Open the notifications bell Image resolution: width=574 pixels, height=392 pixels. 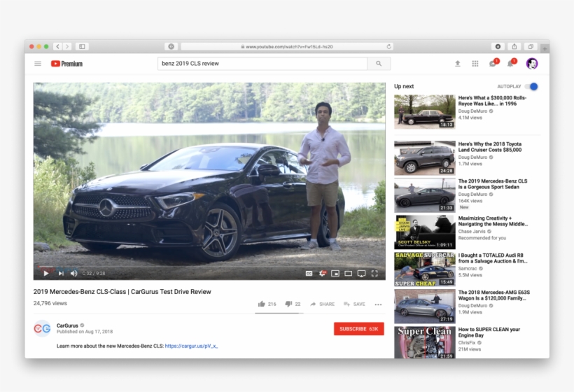[x=511, y=64]
